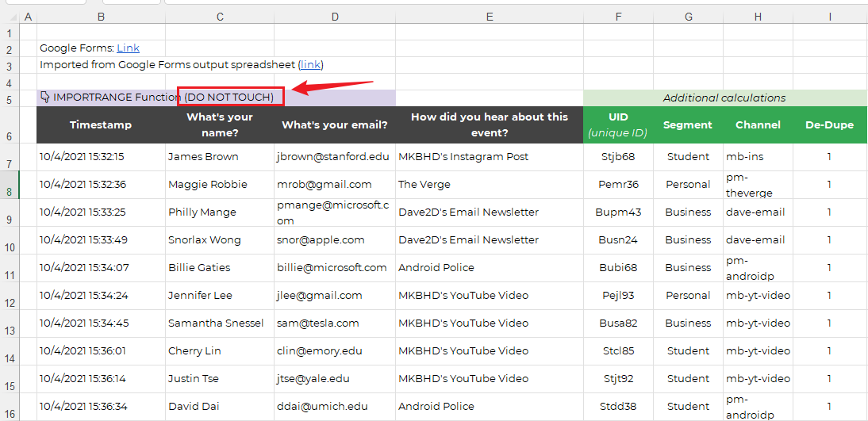Select the cell with Justin Tse
This screenshot has height=421, width=868.
[x=220, y=379]
